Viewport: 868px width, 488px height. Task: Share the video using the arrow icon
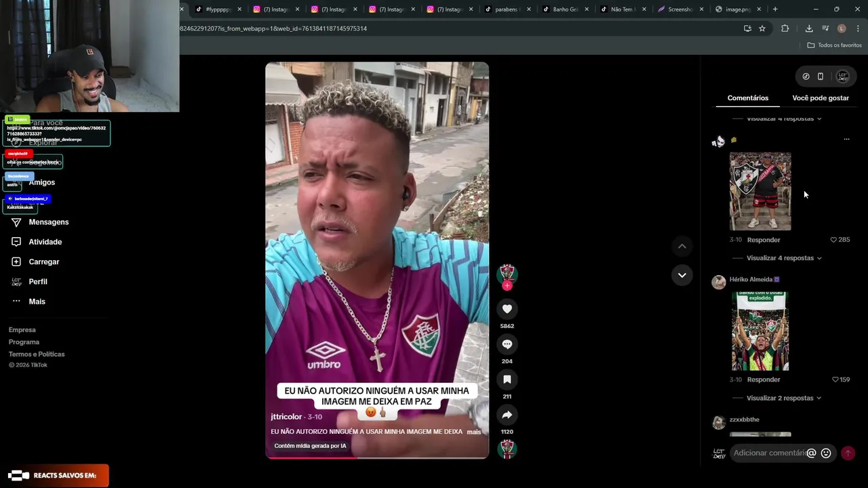(x=507, y=415)
